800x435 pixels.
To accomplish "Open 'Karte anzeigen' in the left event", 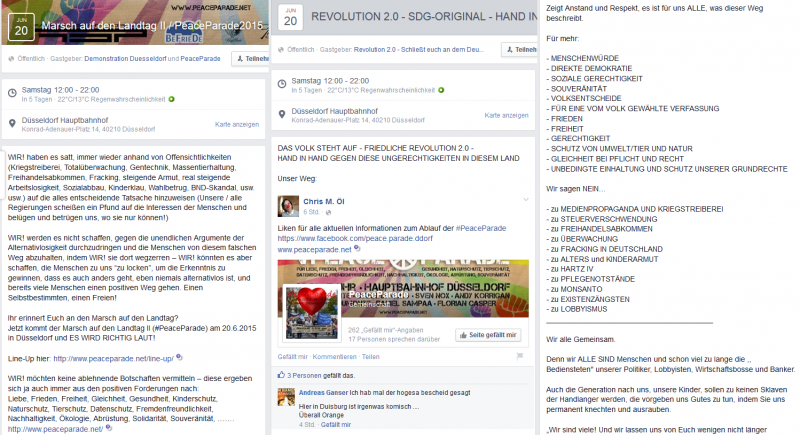I will pos(237,125).
